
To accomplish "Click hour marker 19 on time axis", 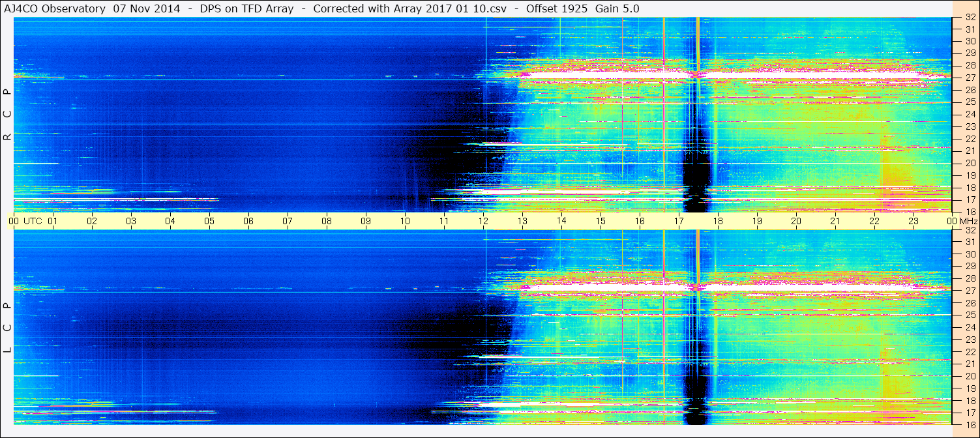I will coord(757,221).
